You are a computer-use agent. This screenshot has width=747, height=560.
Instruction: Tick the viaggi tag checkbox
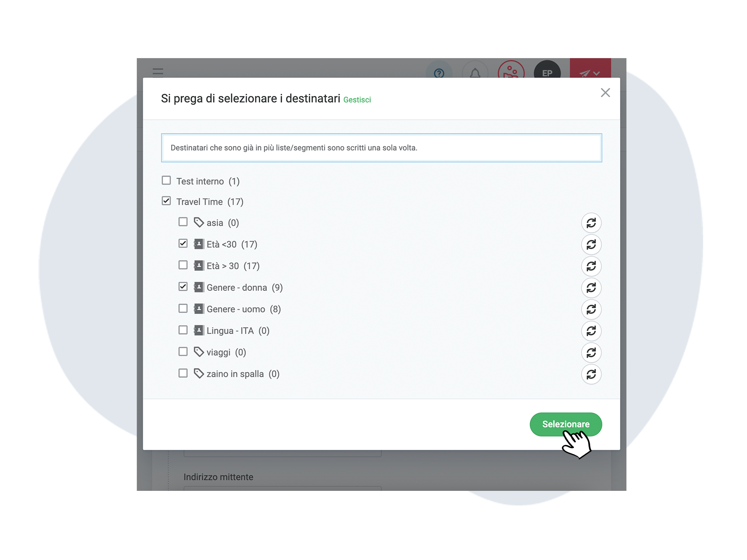(x=183, y=351)
